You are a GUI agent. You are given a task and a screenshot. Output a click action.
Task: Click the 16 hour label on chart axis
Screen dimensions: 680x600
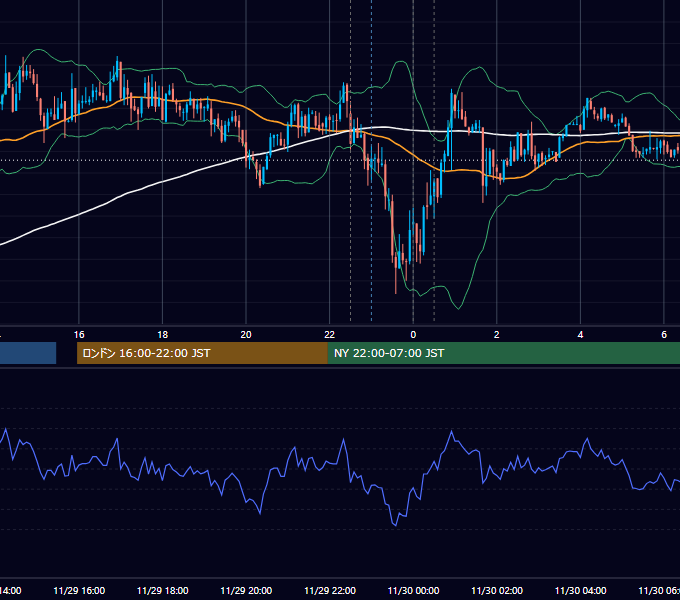pyautogui.click(x=79, y=335)
